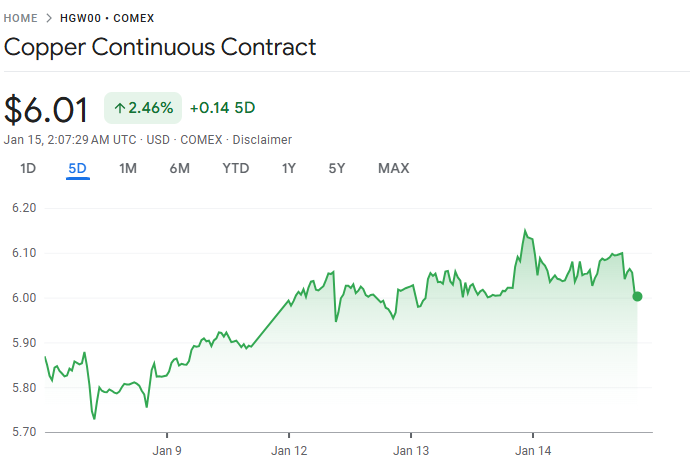Image resolution: width=690 pixels, height=471 pixels.
Task: Choose the 5Y time range
Action: pos(337,168)
